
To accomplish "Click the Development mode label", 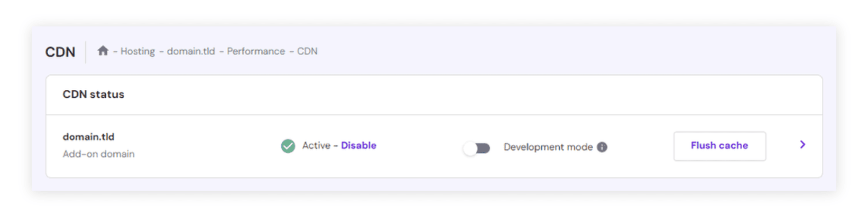I will click(x=548, y=147).
